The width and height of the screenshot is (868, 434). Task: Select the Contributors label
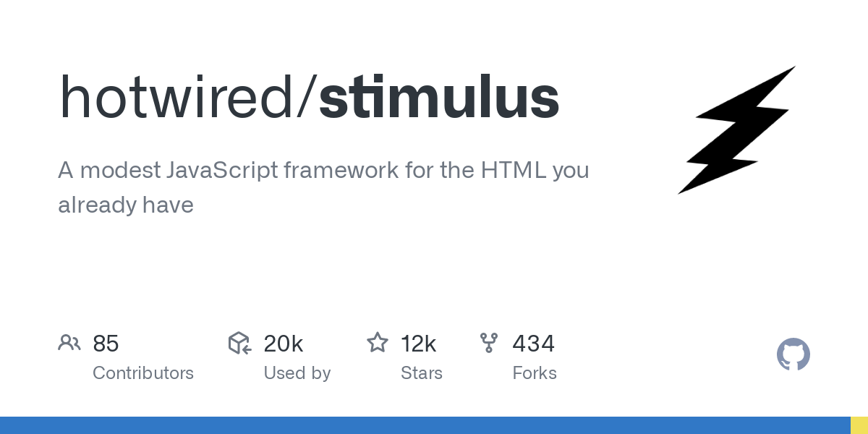143,373
